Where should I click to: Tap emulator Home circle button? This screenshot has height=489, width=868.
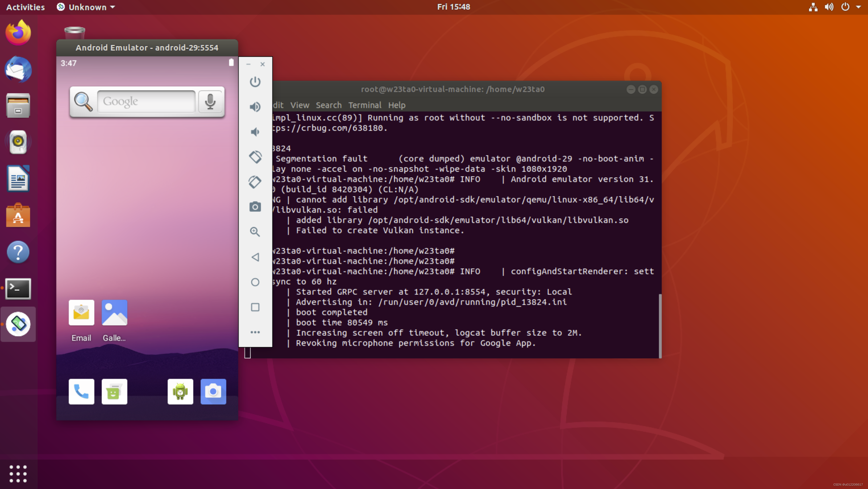tap(255, 282)
